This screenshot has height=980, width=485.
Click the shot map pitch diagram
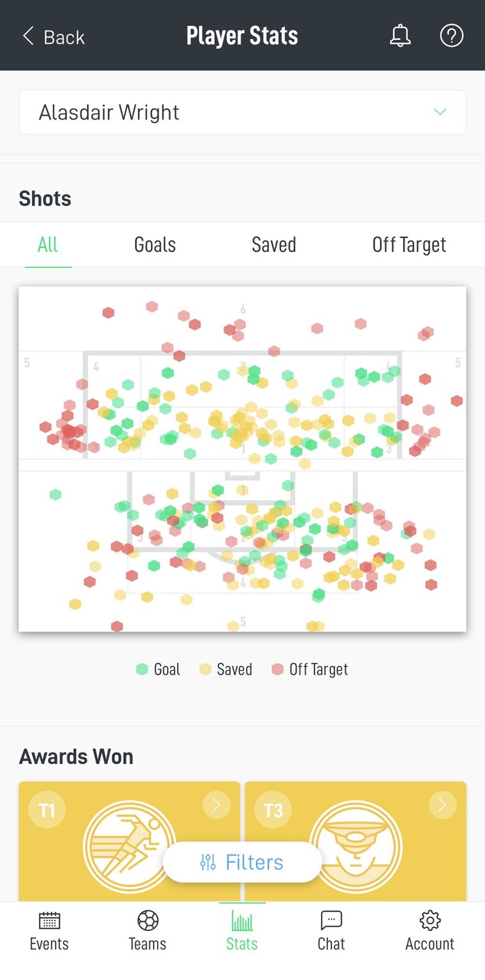tap(242, 458)
